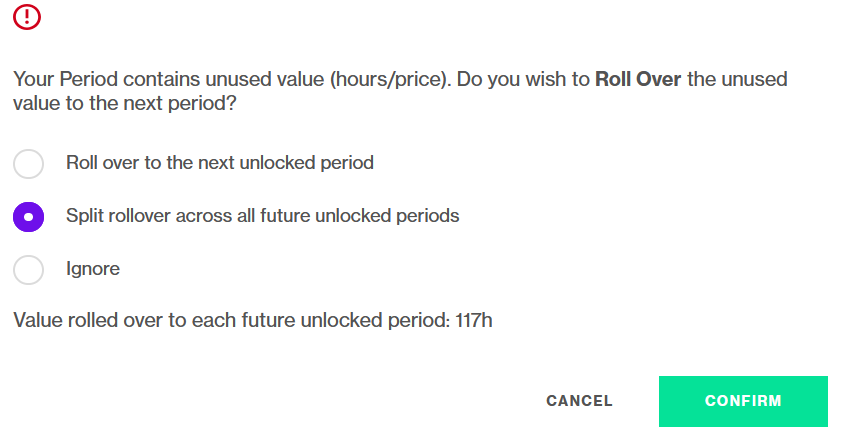
Task: Click the red exclamation warning icon
Action: (27, 16)
